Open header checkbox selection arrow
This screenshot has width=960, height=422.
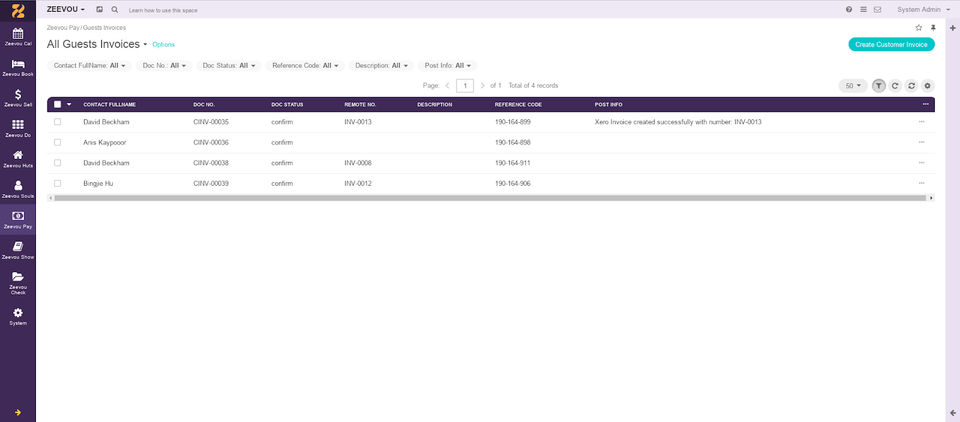tap(69, 104)
